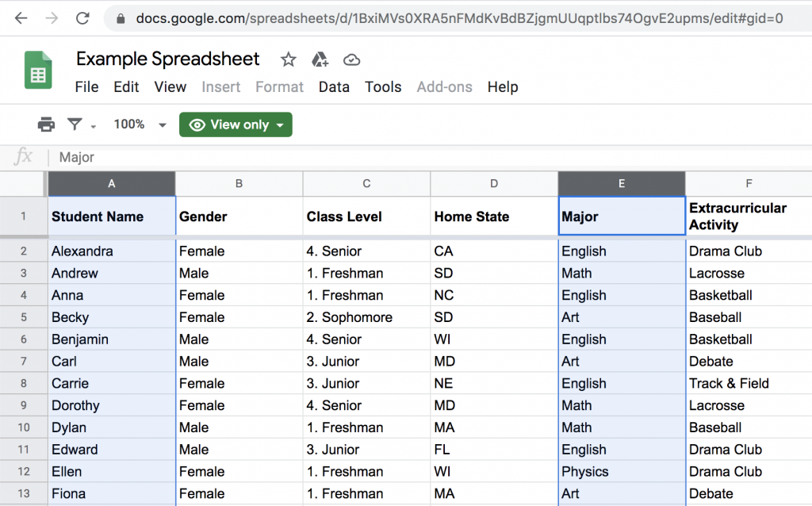Open the Help menu
Screen dimensions: 812x506
(x=503, y=87)
